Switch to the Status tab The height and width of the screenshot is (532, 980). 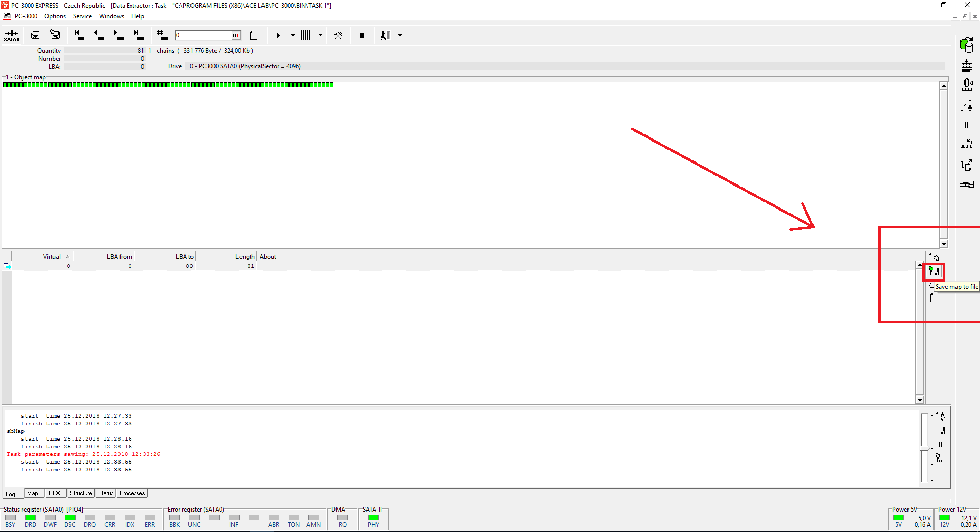(x=106, y=493)
